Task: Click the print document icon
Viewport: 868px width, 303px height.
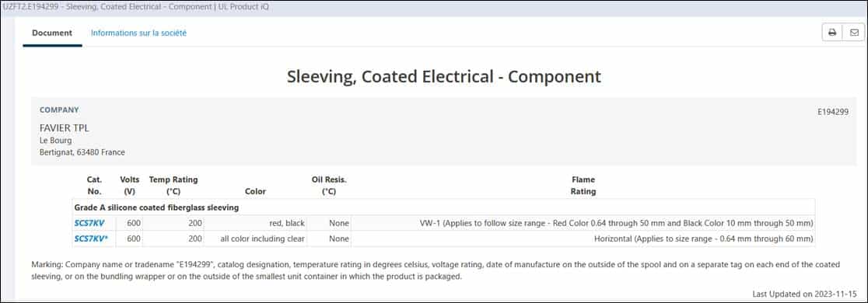Action: (x=832, y=33)
